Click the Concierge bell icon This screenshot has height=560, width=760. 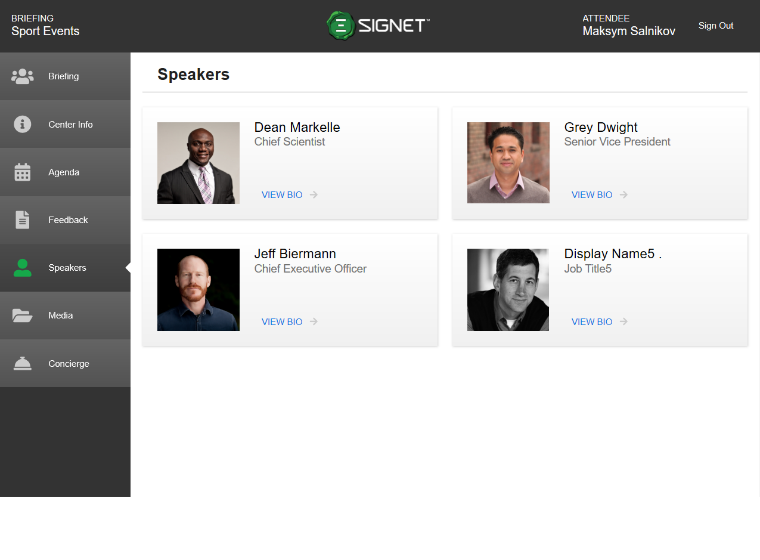coord(22,364)
